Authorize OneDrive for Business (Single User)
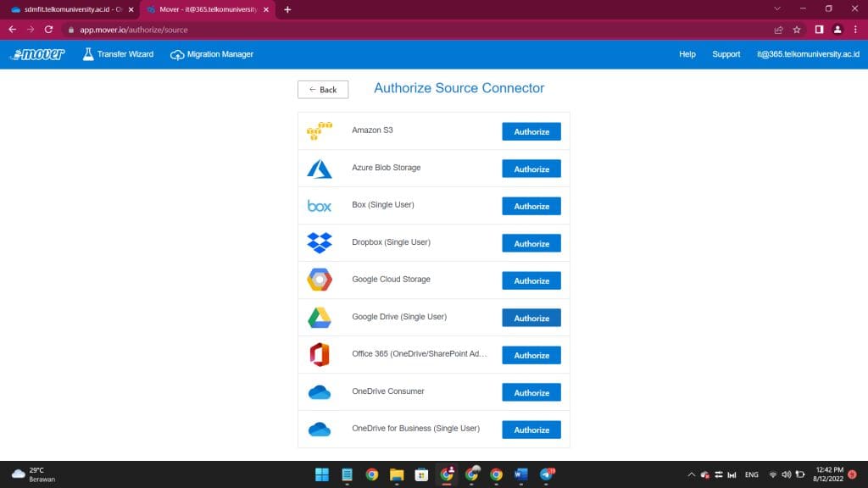868x488 pixels. [531, 430]
